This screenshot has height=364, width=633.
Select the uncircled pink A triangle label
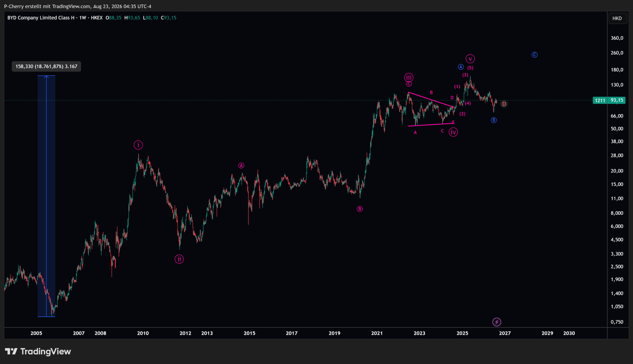415,133
